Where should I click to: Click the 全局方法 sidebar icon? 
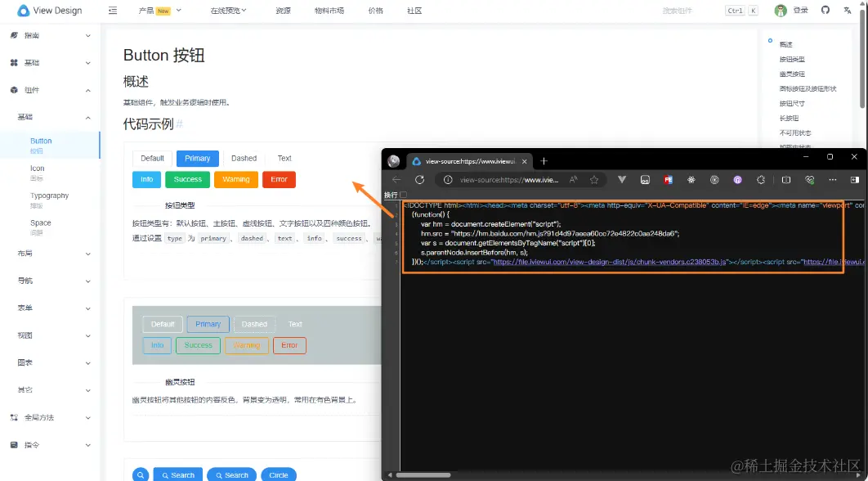point(15,417)
